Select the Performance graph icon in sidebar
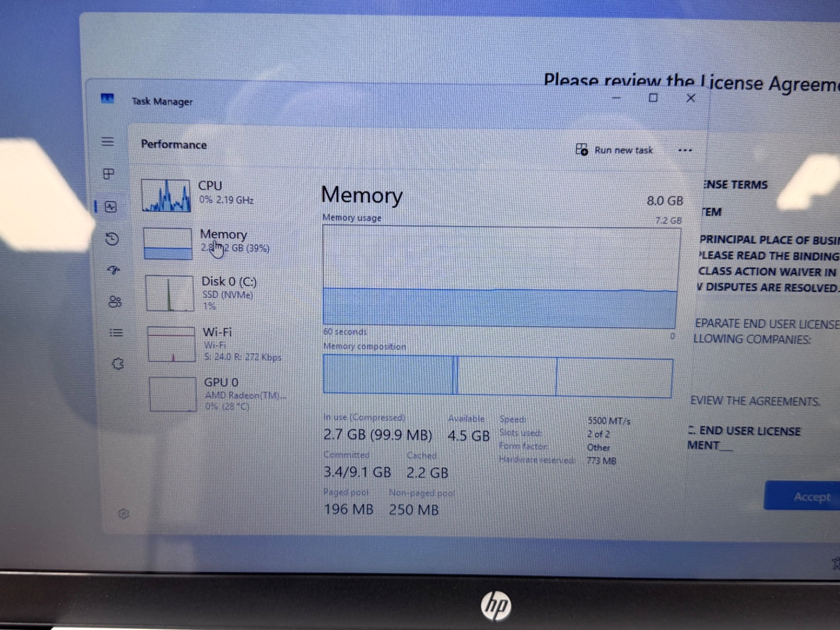Image resolution: width=840 pixels, height=630 pixels. pos(110,207)
